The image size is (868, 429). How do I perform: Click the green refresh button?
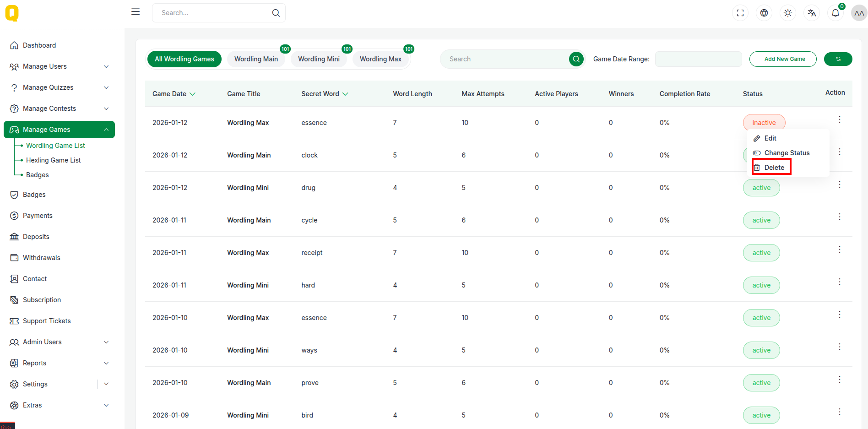838,59
